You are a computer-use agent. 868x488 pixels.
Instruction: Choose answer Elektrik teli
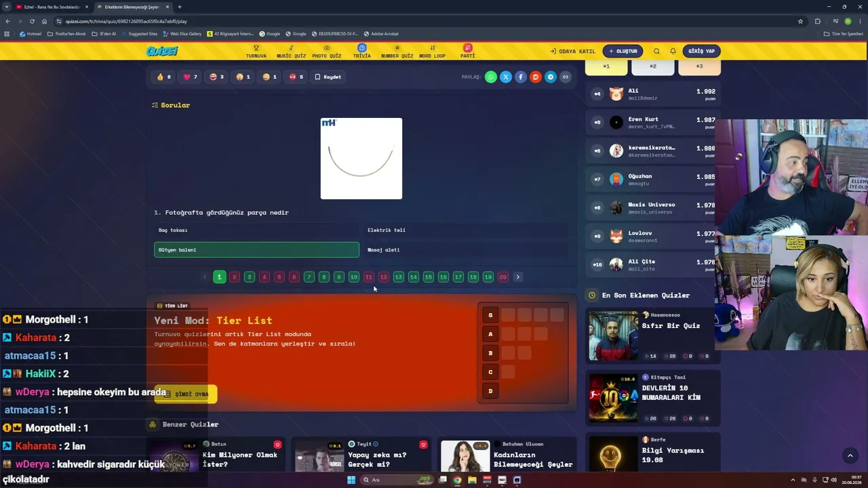[x=466, y=230]
